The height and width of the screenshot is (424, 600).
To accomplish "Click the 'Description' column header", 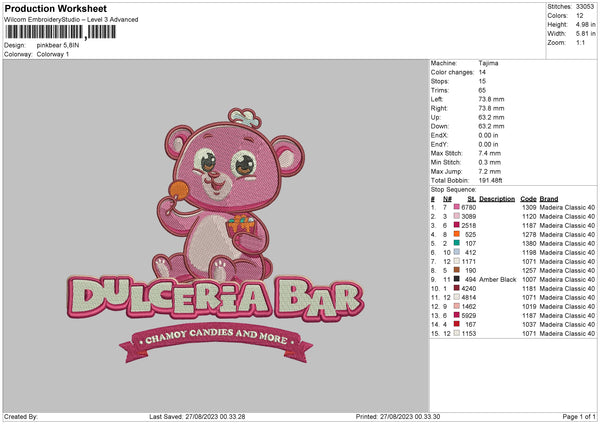I will pos(497,198).
